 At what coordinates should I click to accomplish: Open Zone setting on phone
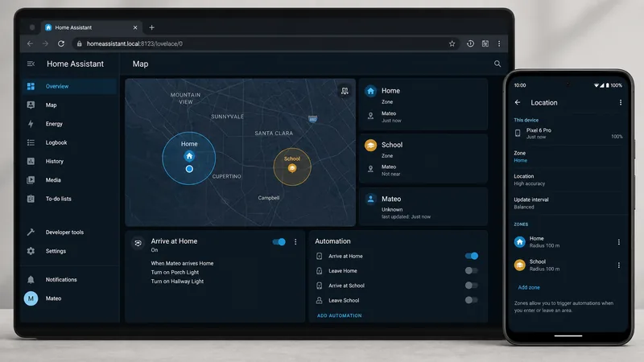coord(568,156)
